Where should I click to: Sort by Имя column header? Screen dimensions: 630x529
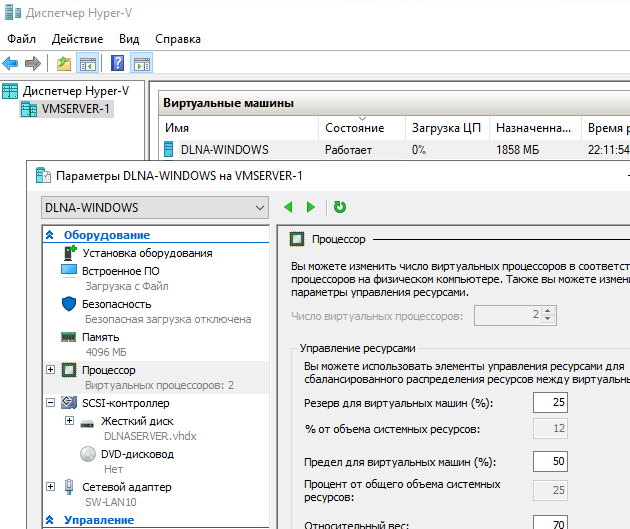(239, 128)
